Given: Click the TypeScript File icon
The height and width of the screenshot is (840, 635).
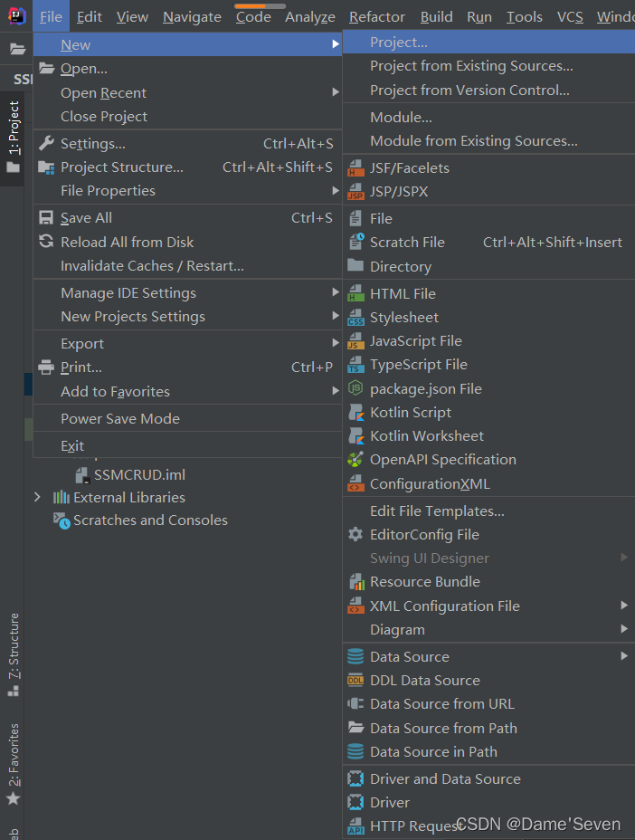Looking at the screenshot, I should click(x=355, y=364).
